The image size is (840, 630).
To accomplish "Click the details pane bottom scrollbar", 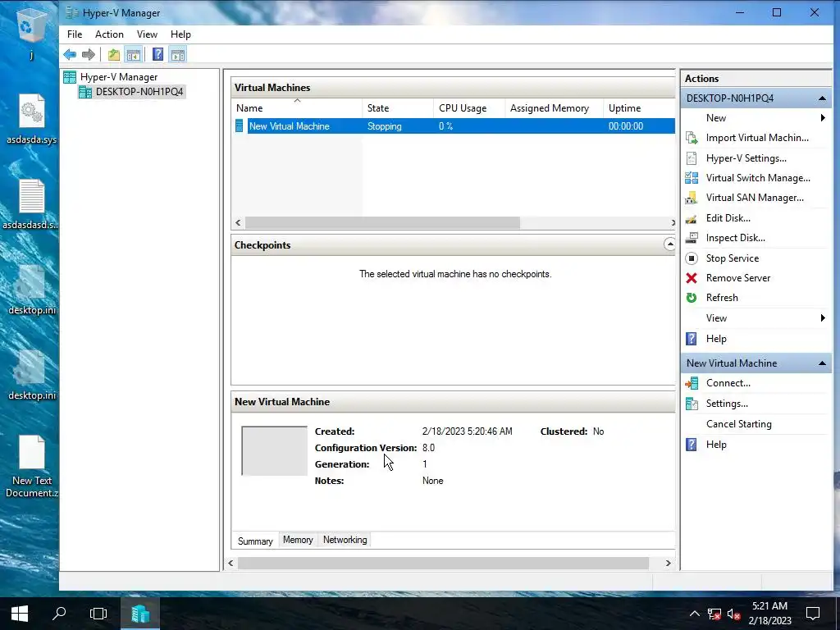I will (x=443, y=563).
